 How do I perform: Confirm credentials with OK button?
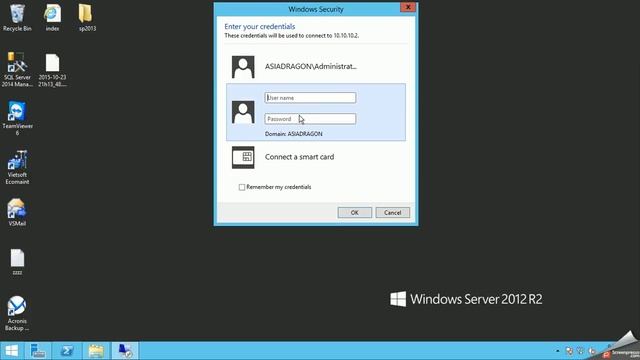point(354,213)
